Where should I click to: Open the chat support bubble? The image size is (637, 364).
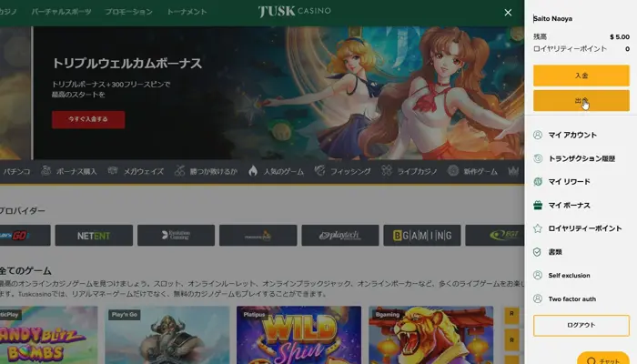[x=603, y=359]
